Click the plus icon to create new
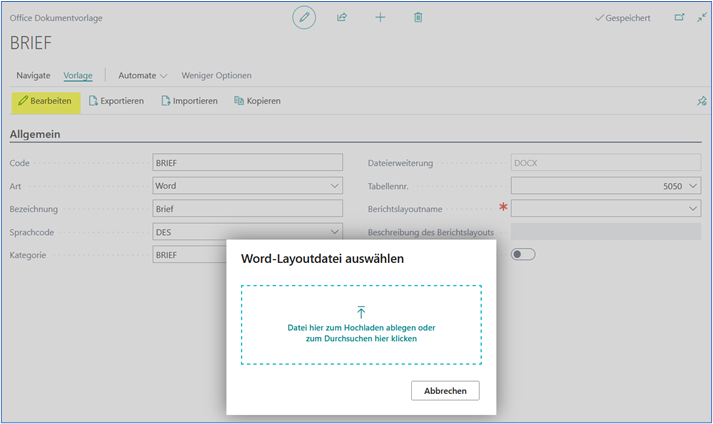713x424 pixels. click(380, 18)
